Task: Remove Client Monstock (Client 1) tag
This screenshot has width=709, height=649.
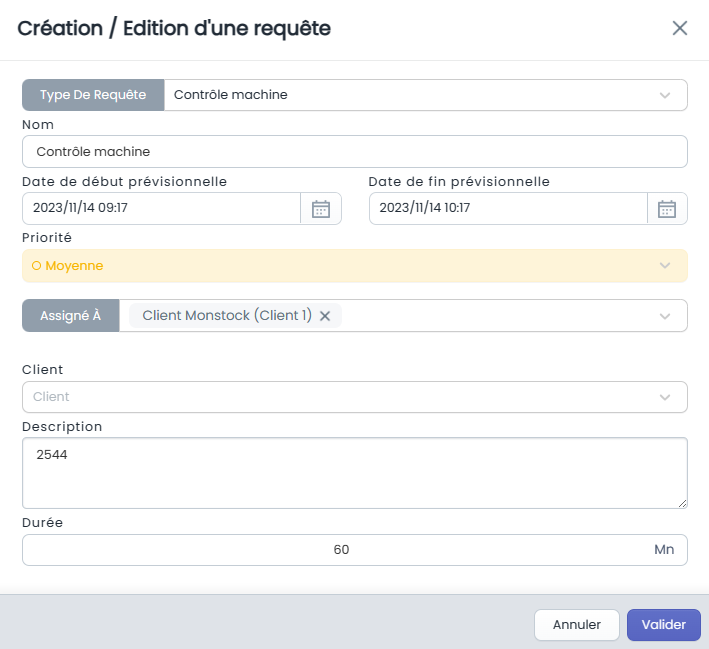Action: coord(325,316)
